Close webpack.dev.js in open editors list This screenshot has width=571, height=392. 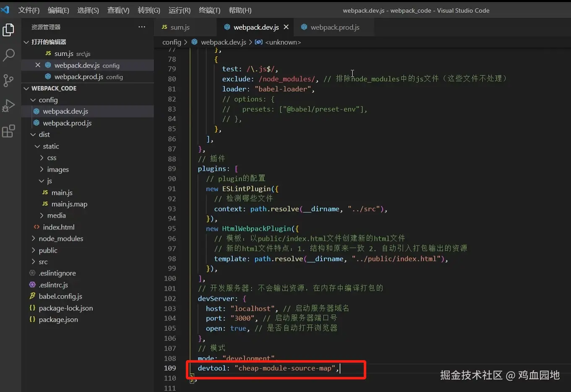tap(38, 65)
